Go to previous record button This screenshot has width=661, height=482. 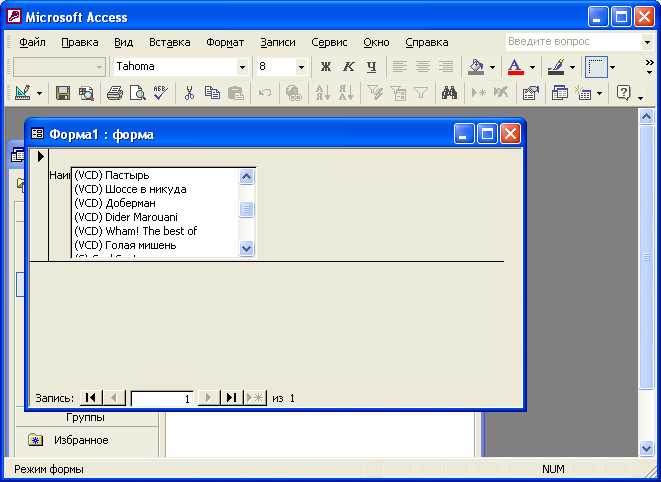tap(114, 397)
